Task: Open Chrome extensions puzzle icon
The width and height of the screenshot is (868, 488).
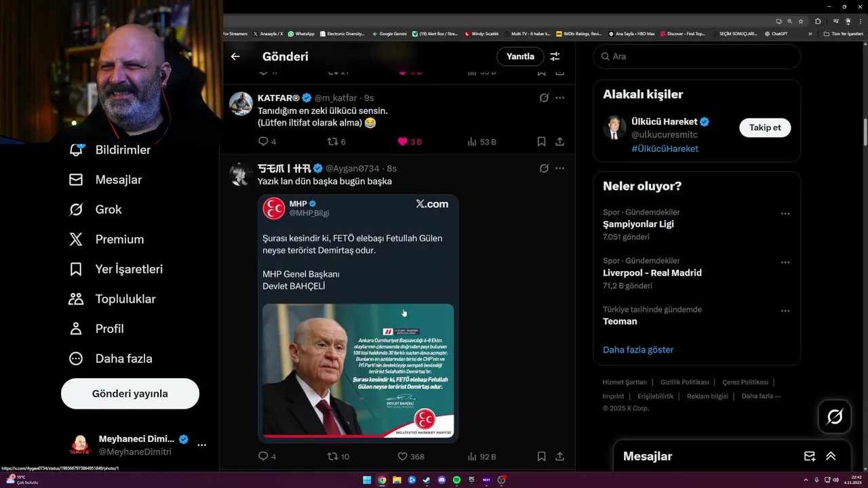Action: point(818,21)
